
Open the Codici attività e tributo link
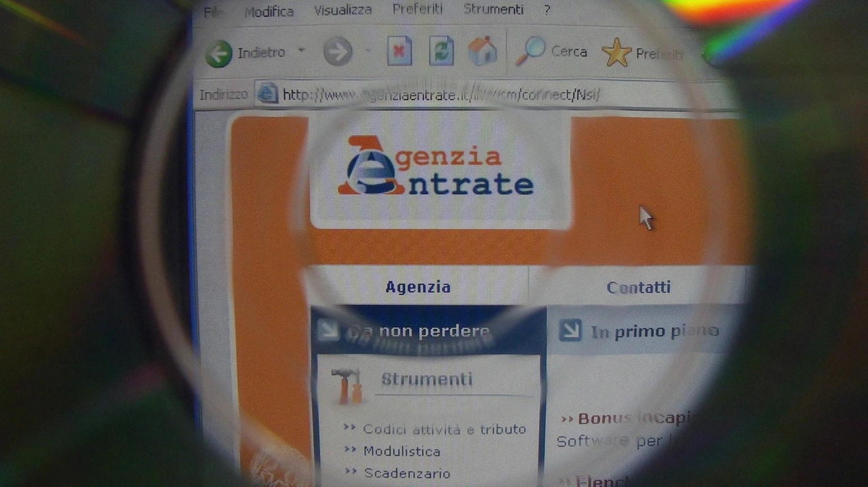click(444, 429)
